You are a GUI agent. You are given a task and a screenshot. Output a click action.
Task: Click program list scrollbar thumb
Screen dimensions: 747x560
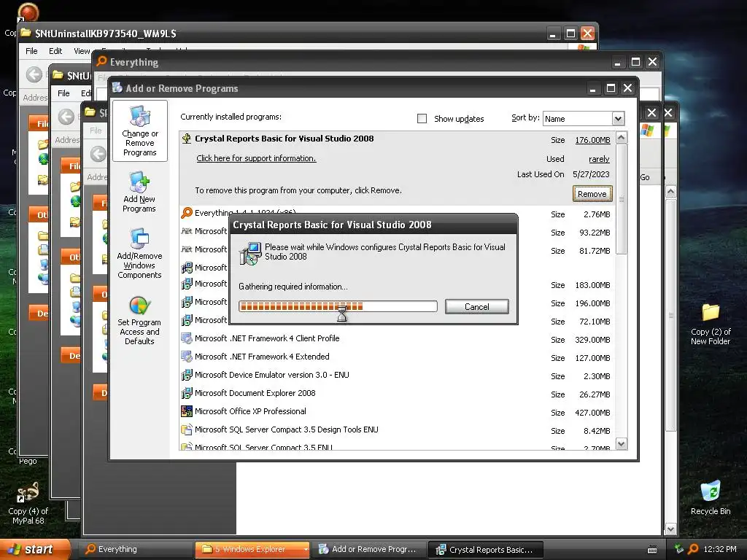click(x=622, y=200)
